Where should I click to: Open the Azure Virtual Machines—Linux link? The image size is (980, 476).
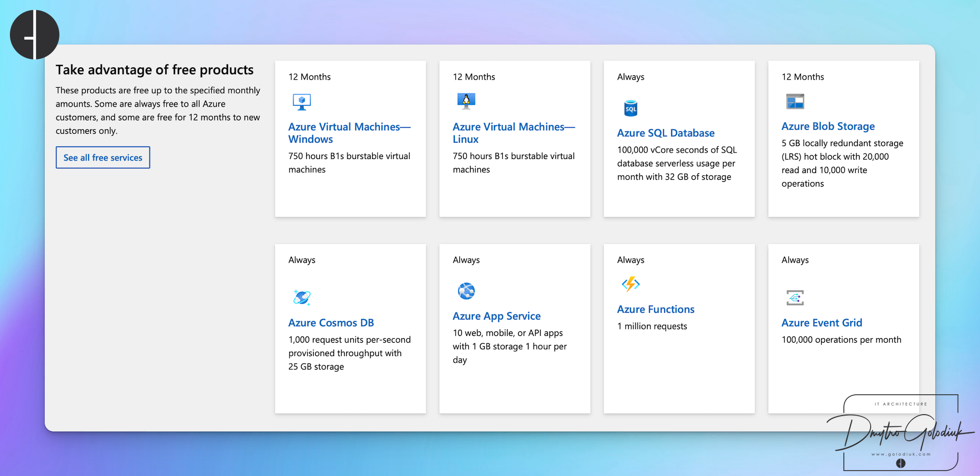(x=514, y=133)
